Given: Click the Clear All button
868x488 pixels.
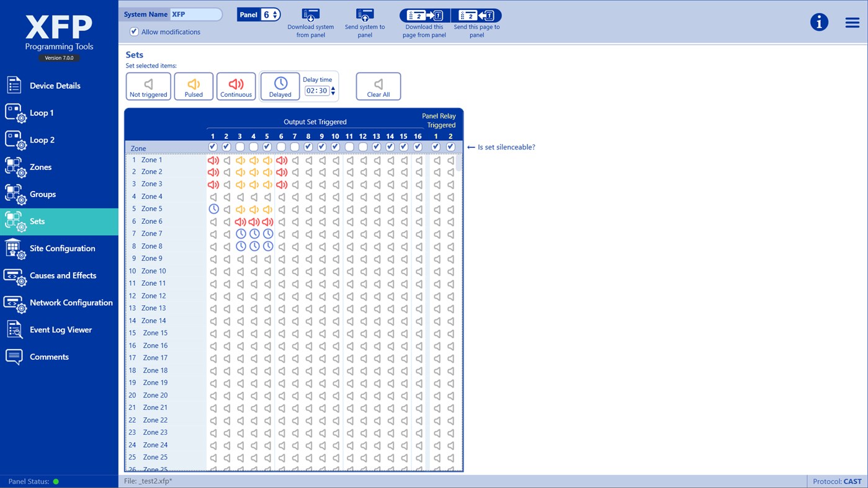Looking at the screenshot, I should [378, 86].
